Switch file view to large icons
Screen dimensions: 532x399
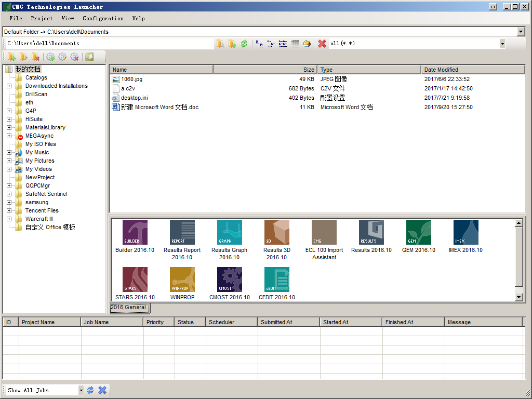259,44
